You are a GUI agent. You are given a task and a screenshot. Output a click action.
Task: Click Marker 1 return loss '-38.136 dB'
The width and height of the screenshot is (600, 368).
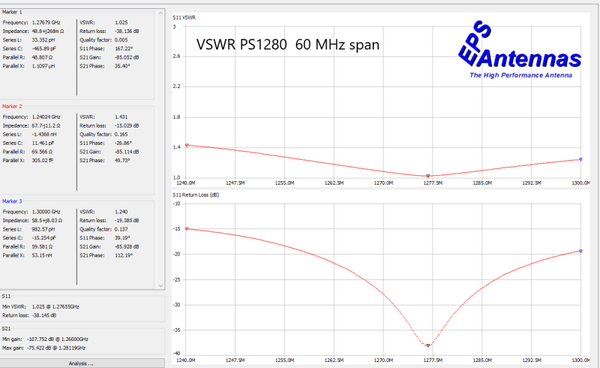click(127, 31)
